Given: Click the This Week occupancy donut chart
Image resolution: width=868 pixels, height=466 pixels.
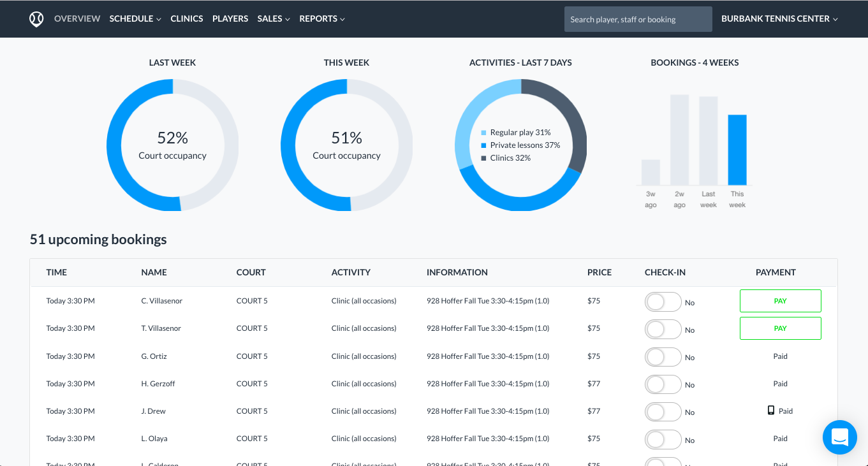Looking at the screenshot, I should 346,145.
